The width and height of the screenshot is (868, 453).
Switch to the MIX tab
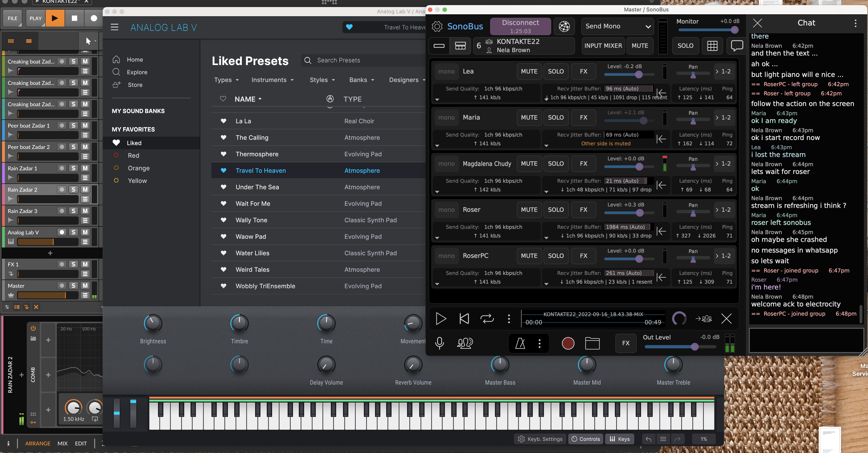click(x=62, y=443)
